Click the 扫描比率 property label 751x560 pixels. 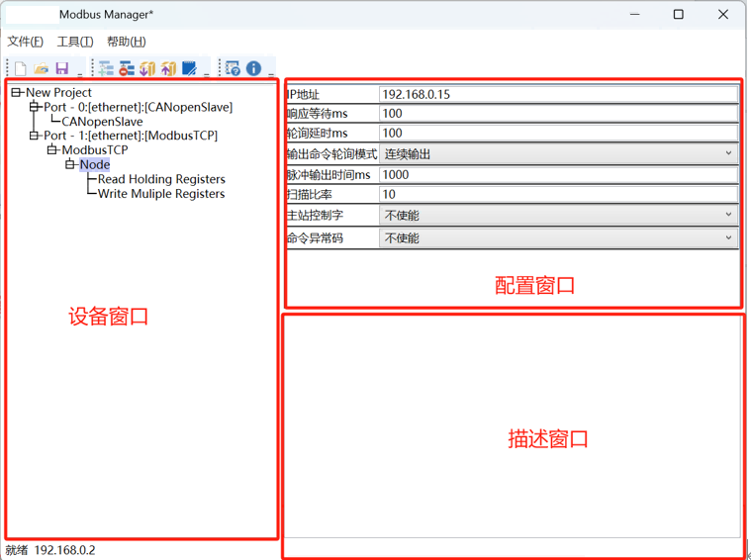pos(310,195)
